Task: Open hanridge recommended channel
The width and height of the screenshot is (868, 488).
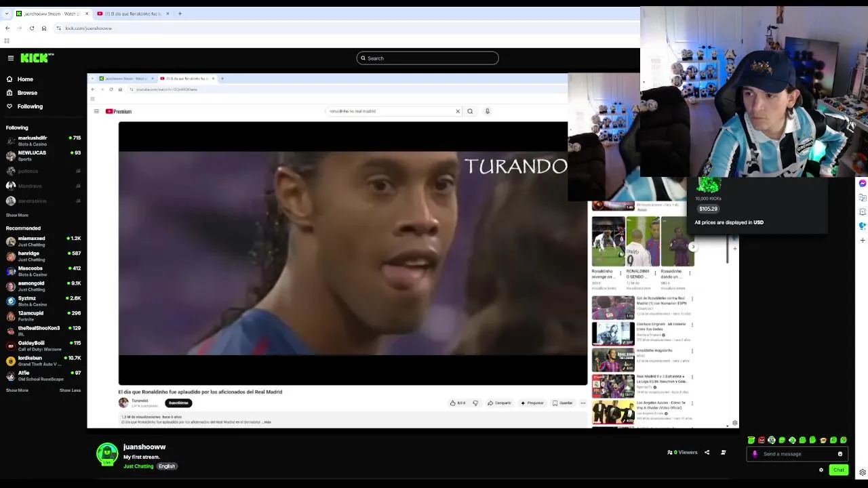Action: tap(43, 256)
